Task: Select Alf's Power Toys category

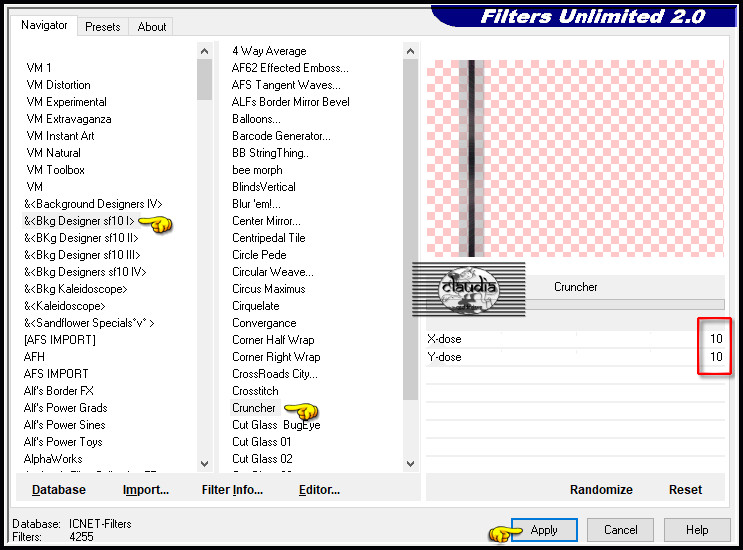Action: pyautogui.click(x=63, y=442)
